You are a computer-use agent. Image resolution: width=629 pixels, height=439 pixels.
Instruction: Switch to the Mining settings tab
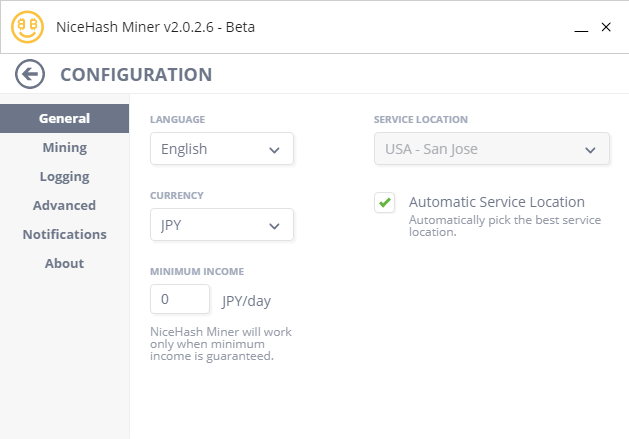pos(64,147)
